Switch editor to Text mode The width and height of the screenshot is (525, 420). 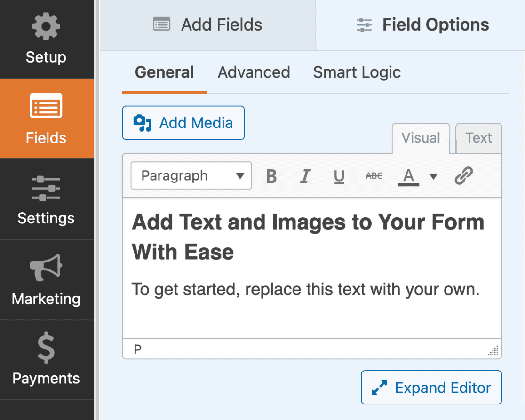pyautogui.click(x=478, y=138)
